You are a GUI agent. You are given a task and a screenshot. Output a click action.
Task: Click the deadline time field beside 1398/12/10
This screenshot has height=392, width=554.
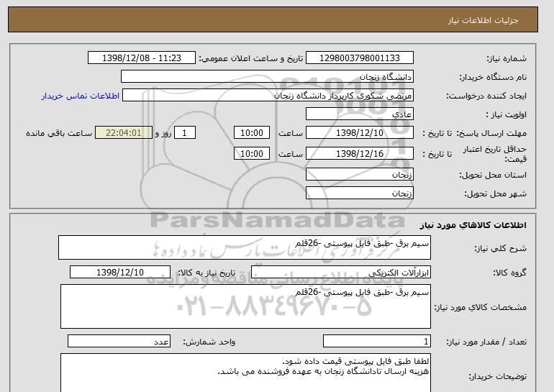click(252, 133)
